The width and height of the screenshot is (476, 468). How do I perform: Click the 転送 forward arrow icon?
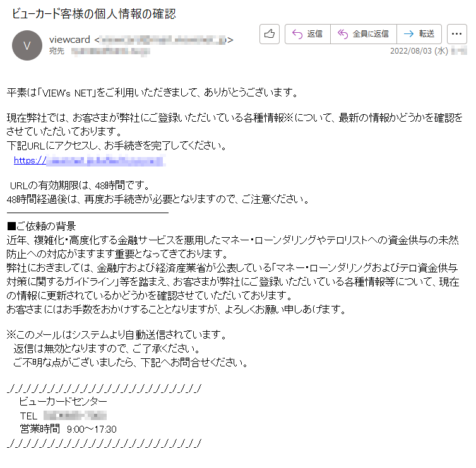408,34
